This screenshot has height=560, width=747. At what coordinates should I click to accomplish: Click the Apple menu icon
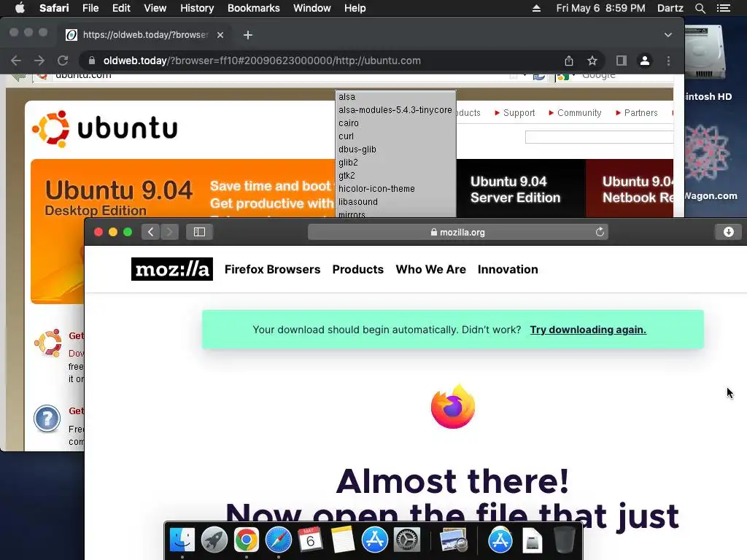[20, 8]
